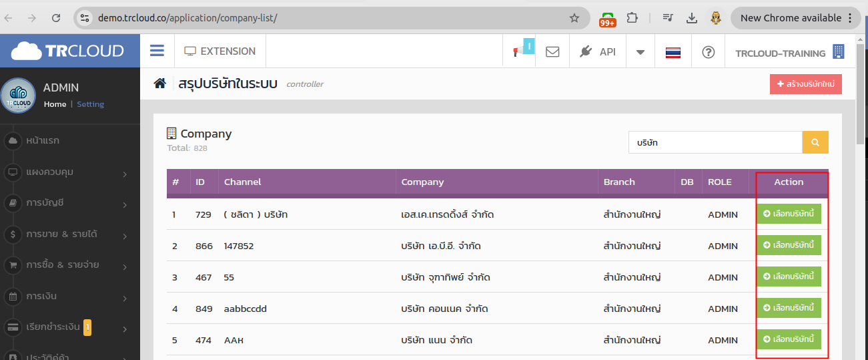Select company เอส.เค.เทรดดิ้งส์ with เลือกบริษัทนี้
The height and width of the screenshot is (360, 868).
[x=789, y=214]
